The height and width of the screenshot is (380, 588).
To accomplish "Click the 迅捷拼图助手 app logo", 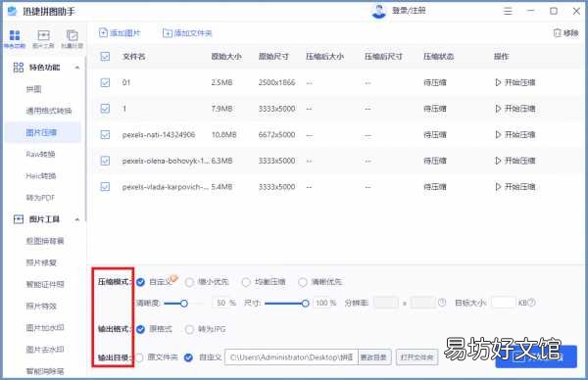I will point(13,11).
